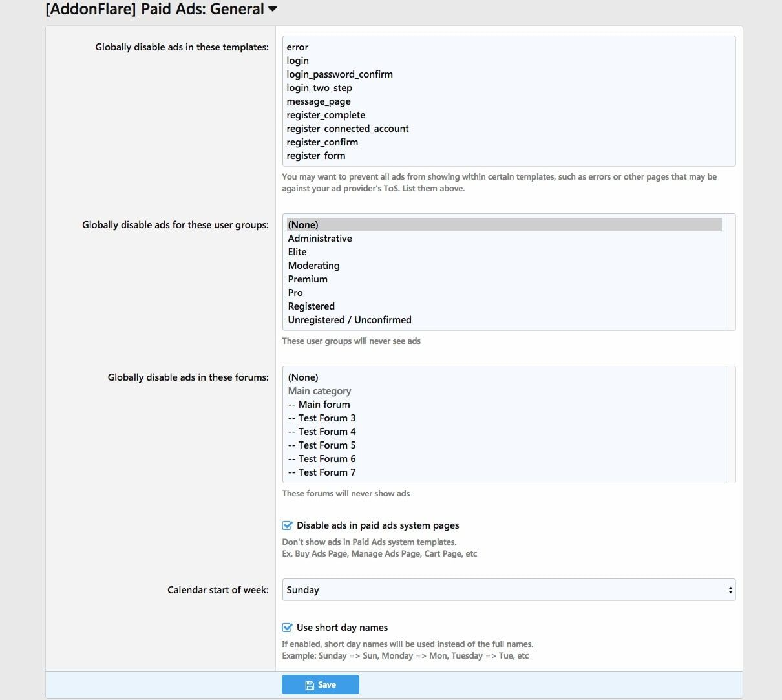Viewport: 782px width, 700px height.
Task: Select Moderating user group option
Action: click(313, 266)
